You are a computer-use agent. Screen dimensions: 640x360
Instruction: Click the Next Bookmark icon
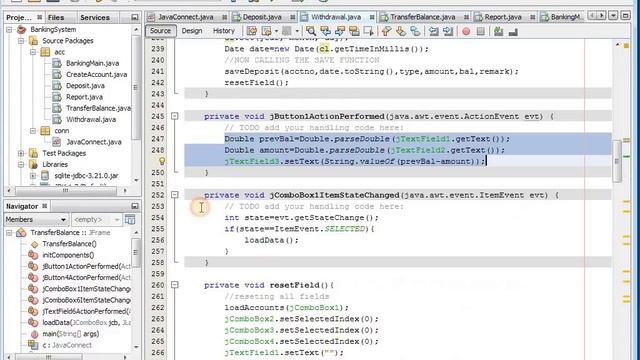[x=401, y=31]
